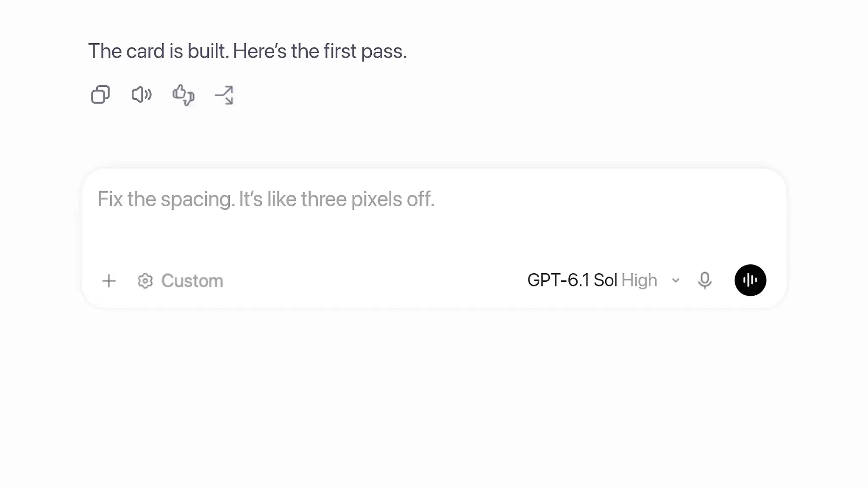Viewport: 868px width, 488px height.
Task: Launch voice mode with the black waveform button
Action: point(750,280)
